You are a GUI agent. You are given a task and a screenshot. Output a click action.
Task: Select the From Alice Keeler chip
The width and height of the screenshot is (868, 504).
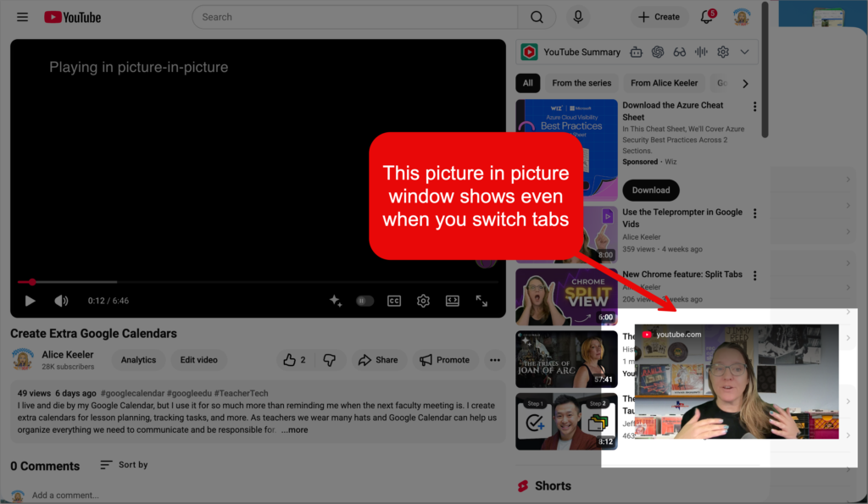click(x=664, y=83)
